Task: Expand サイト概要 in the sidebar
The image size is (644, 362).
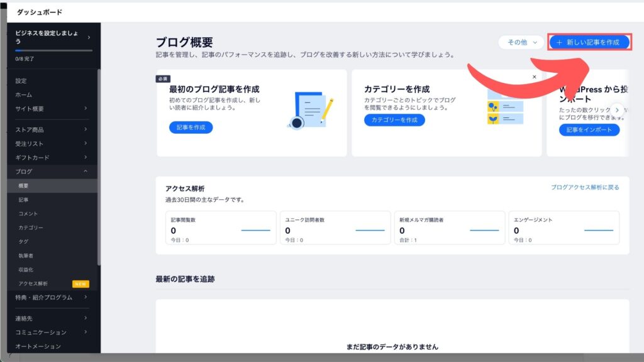Action: (52, 109)
